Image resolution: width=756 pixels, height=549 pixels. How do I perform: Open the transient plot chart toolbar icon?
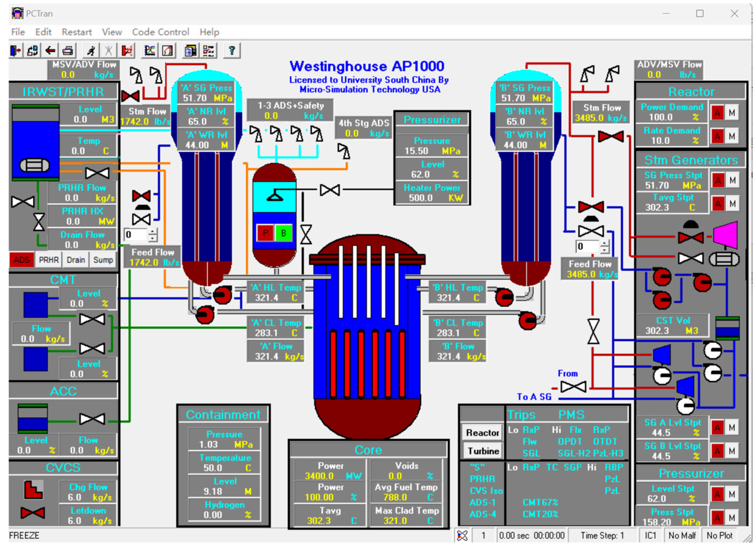(150, 51)
